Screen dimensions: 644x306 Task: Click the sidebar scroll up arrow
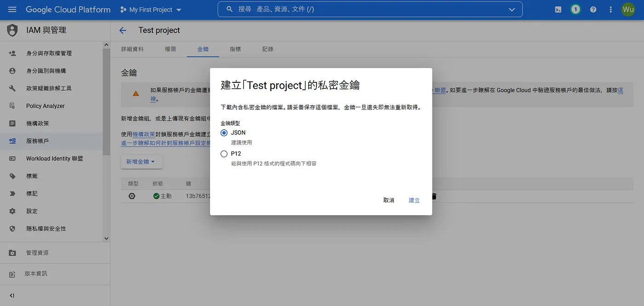coord(106,45)
